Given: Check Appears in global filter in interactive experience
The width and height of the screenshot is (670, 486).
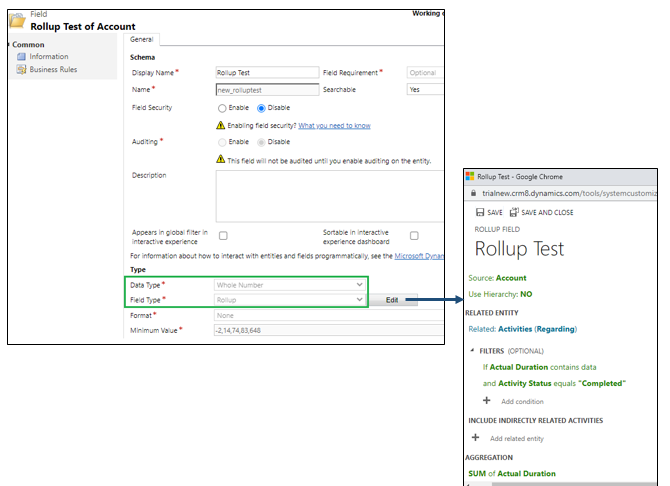Looking at the screenshot, I should [223, 236].
